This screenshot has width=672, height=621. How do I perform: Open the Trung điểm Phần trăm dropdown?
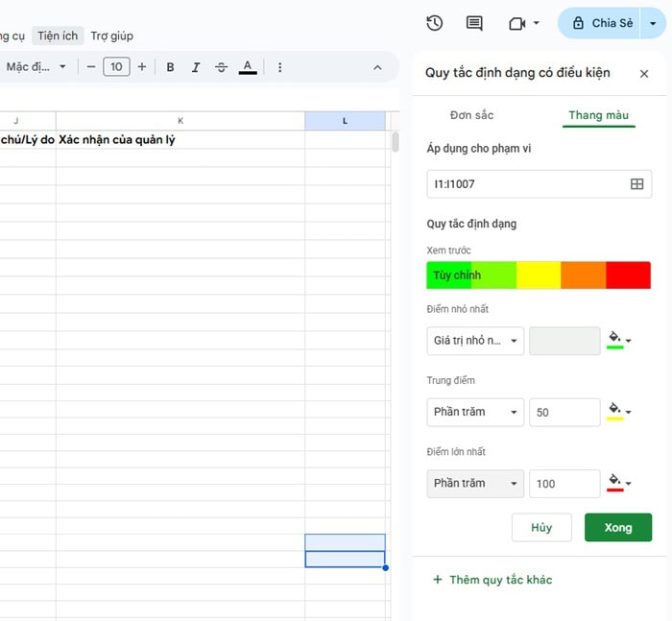pos(475,412)
